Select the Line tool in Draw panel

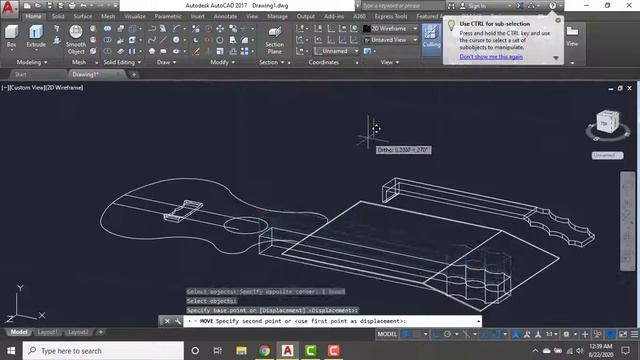[163, 40]
